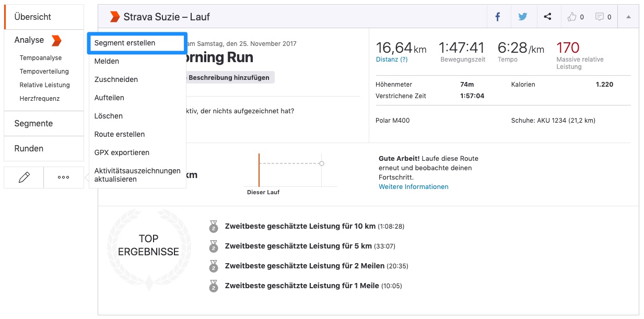Click the medal icon for 10 km performance

(213, 227)
